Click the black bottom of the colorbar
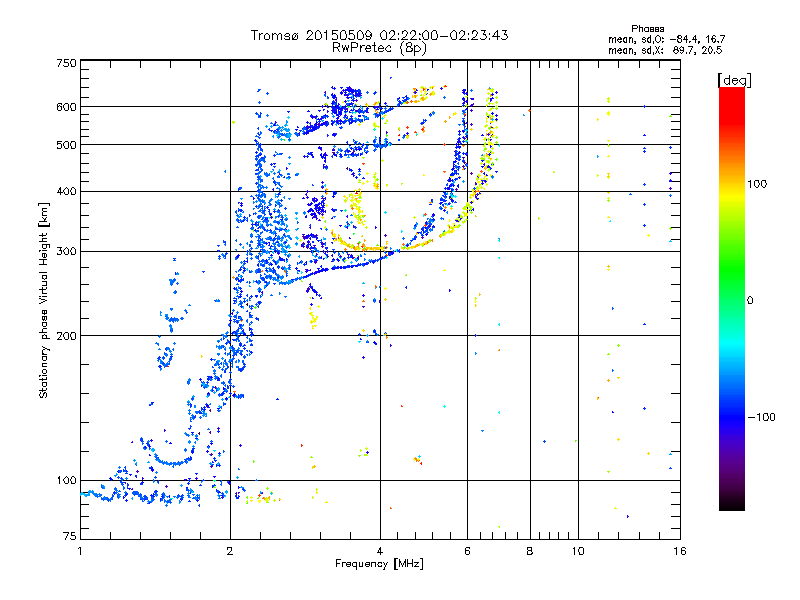This screenshot has height=600, width=800. coord(732,503)
